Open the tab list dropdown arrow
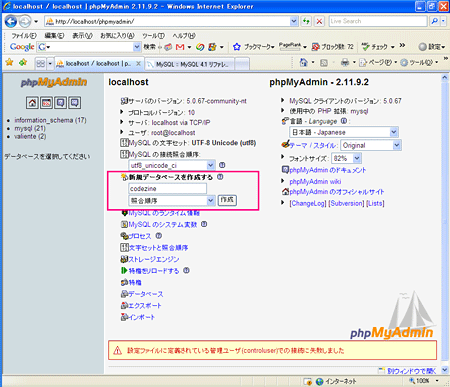 point(50,63)
